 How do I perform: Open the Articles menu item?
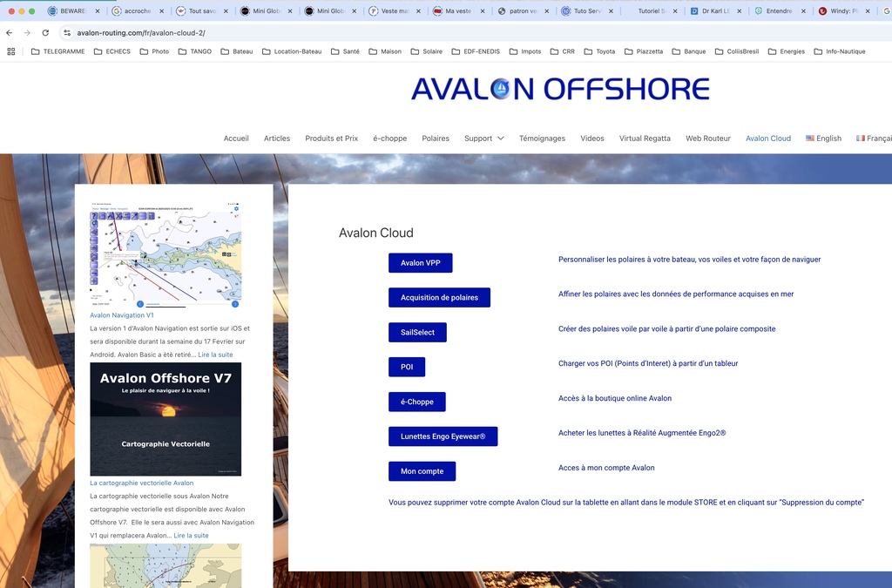277,139
